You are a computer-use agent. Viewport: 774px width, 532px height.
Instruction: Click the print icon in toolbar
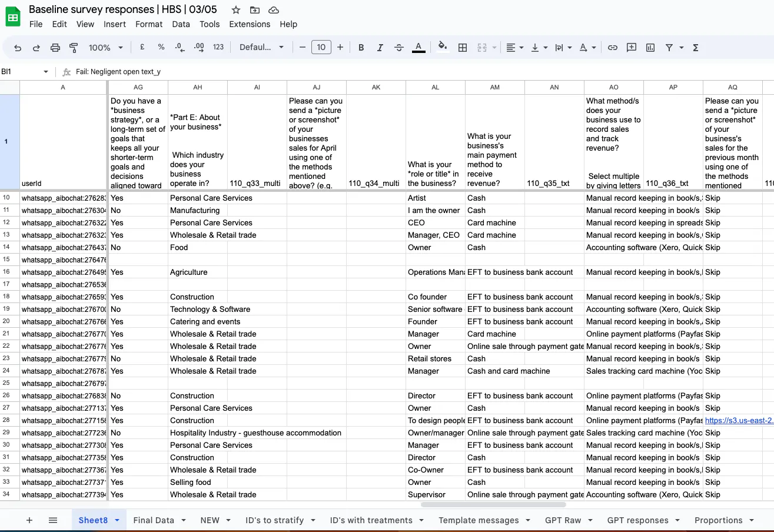pyautogui.click(x=55, y=48)
